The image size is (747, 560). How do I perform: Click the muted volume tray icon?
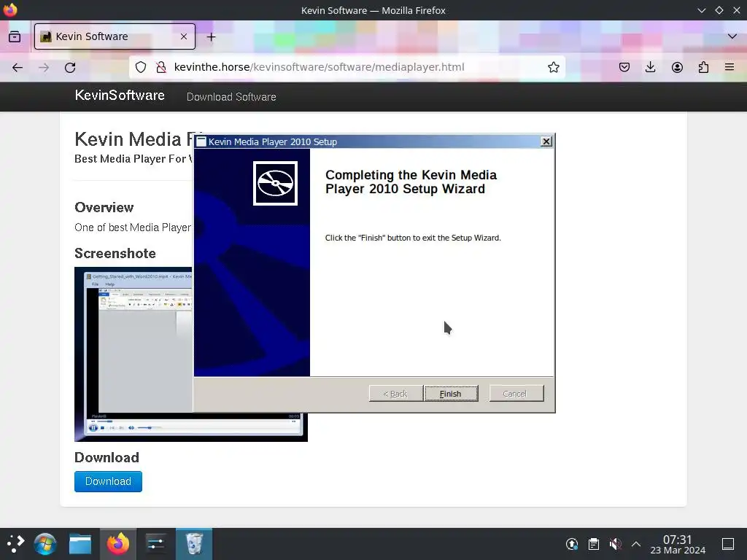(615, 544)
